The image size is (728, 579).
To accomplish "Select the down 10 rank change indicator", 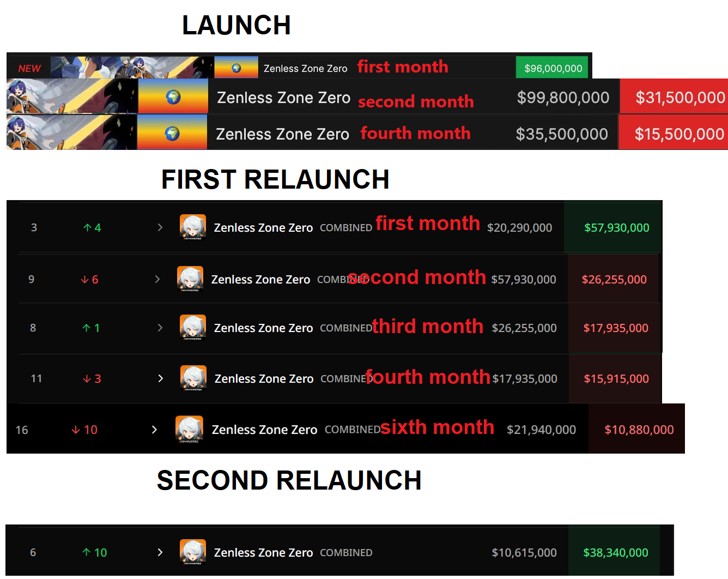I will click(84, 430).
